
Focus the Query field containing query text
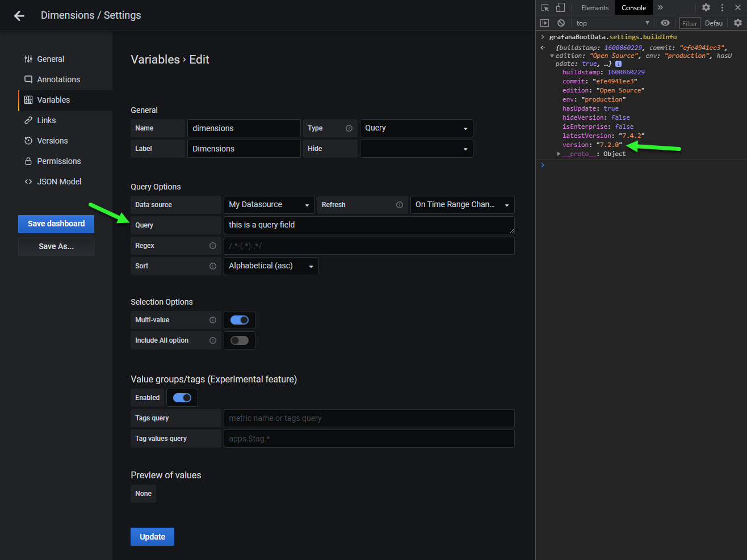(369, 225)
